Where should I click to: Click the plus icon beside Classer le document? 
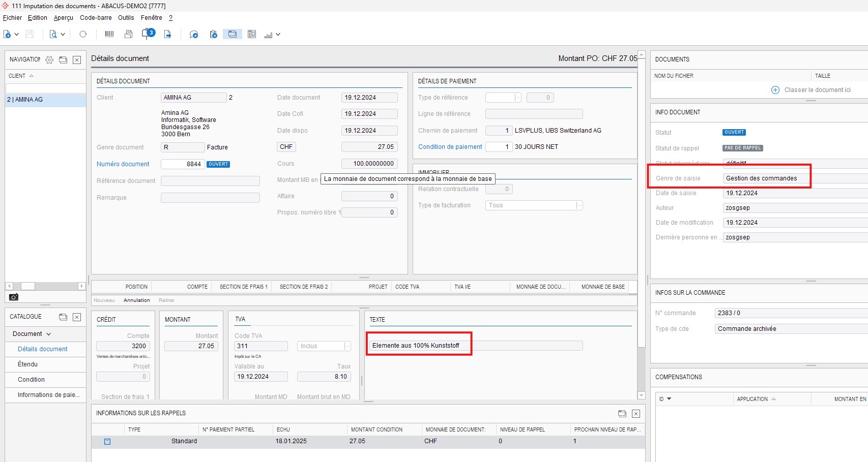[775, 90]
